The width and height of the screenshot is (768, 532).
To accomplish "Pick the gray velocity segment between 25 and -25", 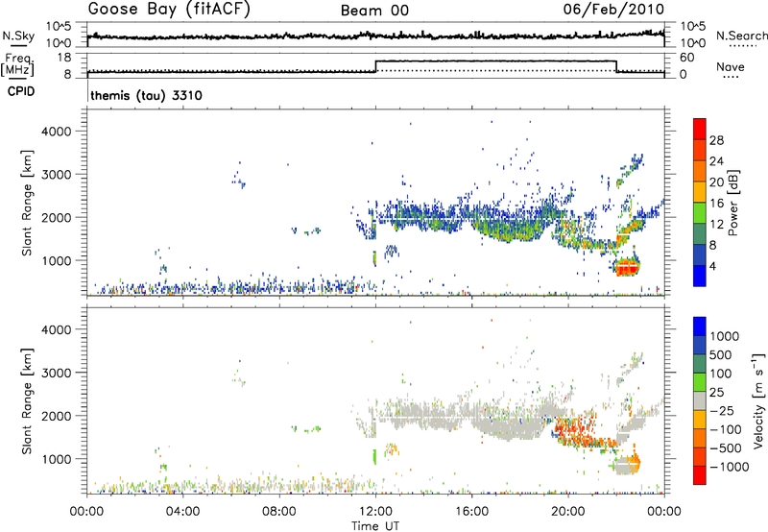I will [x=700, y=400].
